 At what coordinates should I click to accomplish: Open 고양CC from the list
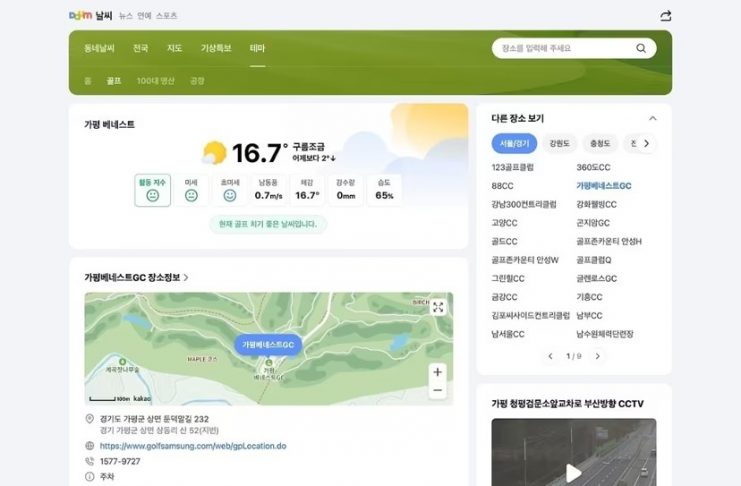pyautogui.click(x=504, y=223)
